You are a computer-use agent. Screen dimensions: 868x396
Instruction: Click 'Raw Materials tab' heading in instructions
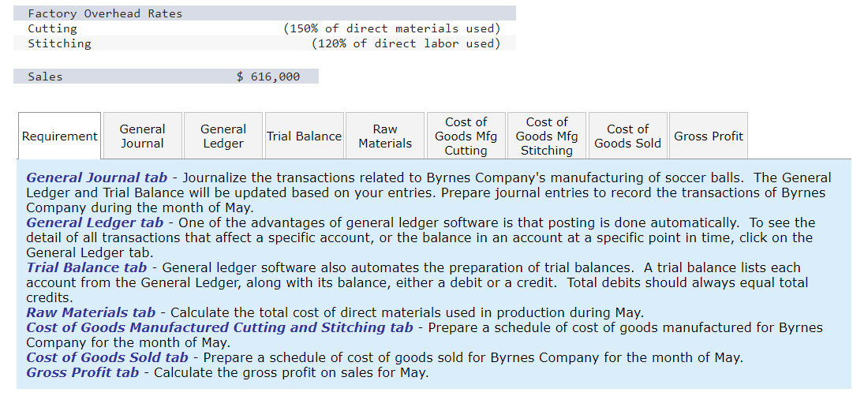[91, 312]
